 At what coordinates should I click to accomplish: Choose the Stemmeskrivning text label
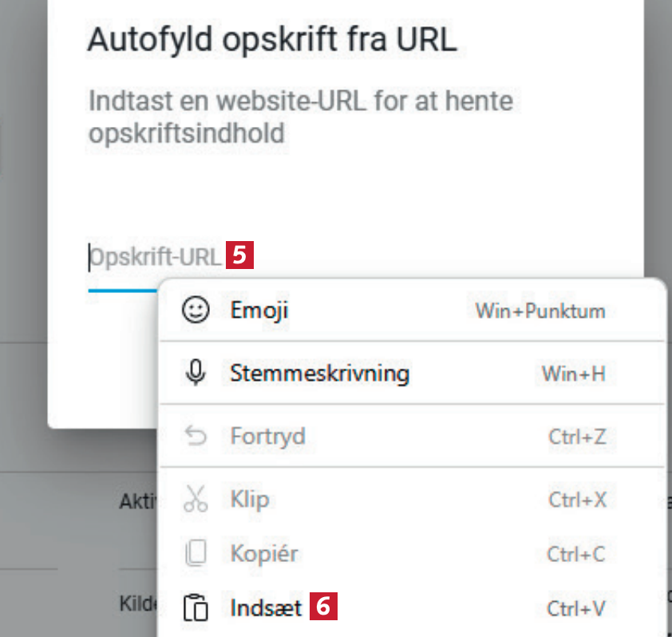point(319,373)
